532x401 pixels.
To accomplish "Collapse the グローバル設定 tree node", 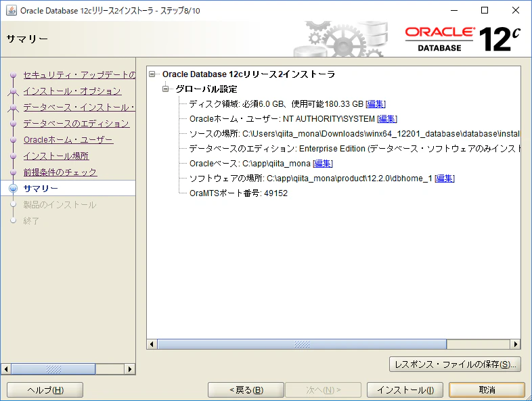I will [166, 89].
